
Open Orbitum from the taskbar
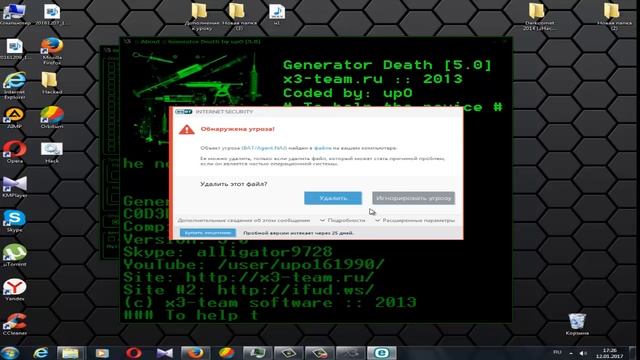point(226,353)
